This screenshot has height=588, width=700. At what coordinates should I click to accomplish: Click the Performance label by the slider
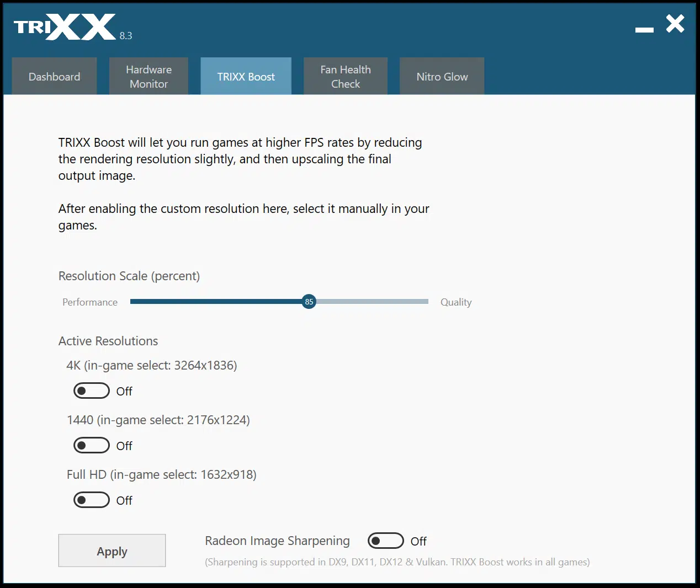(x=90, y=302)
